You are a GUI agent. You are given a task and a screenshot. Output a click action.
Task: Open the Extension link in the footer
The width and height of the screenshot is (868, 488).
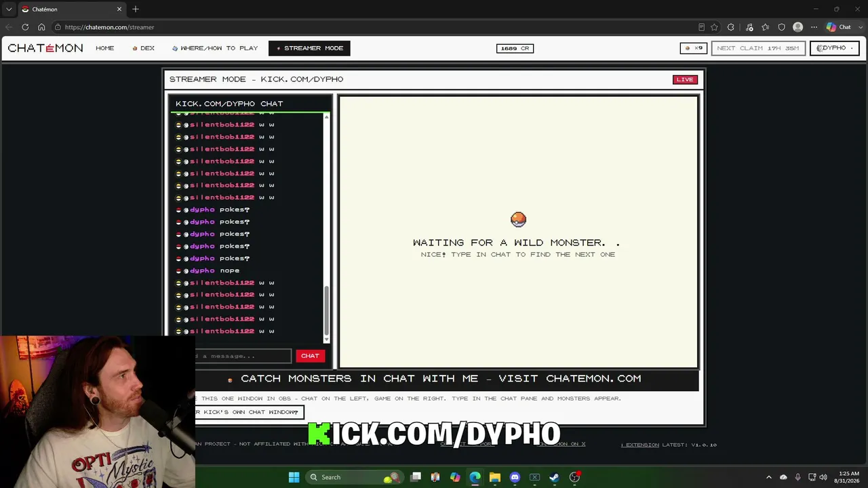coord(640,445)
